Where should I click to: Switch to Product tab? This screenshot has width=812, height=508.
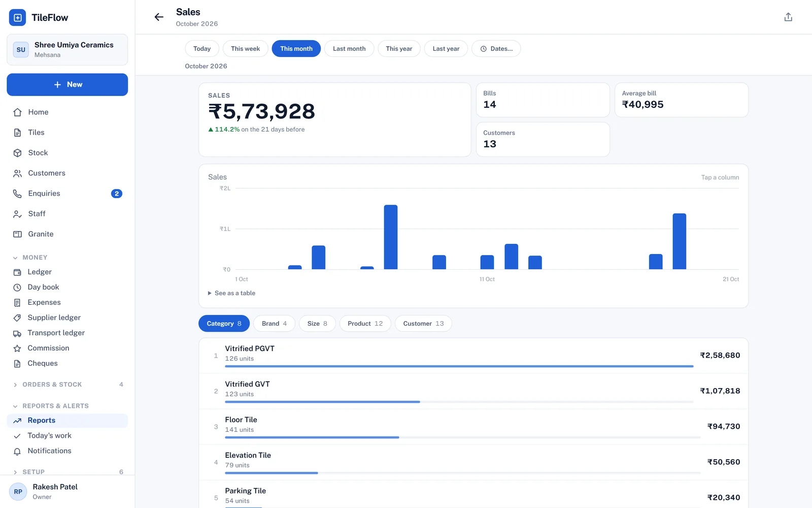pos(365,324)
